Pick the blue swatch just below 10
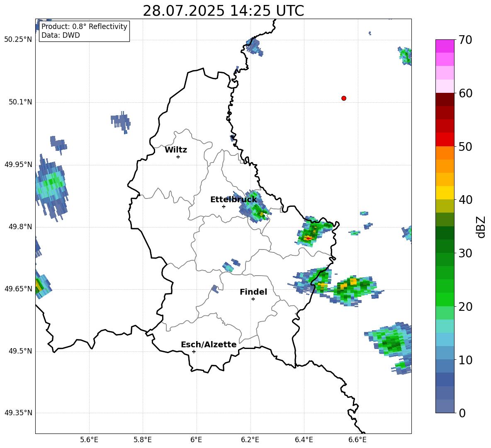The image size is (491, 448). (445, 366)
